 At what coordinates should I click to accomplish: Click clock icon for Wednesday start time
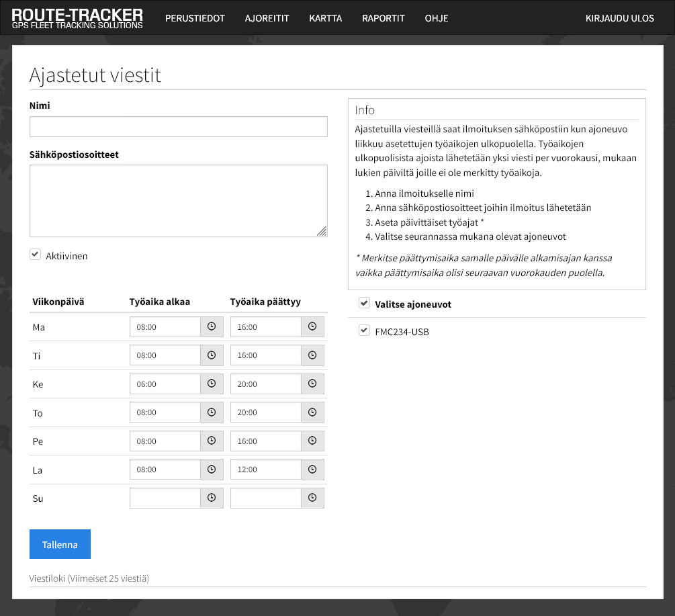(212, 384)
